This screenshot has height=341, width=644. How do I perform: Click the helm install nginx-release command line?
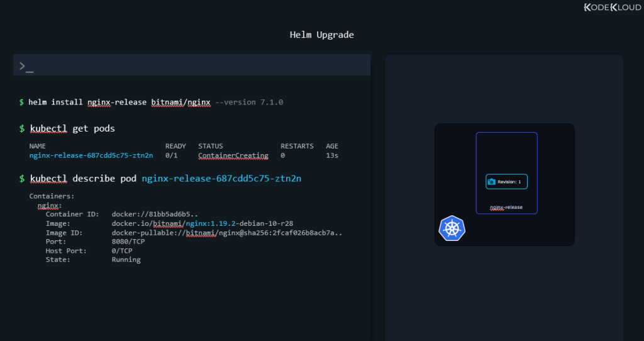(151, 103)
